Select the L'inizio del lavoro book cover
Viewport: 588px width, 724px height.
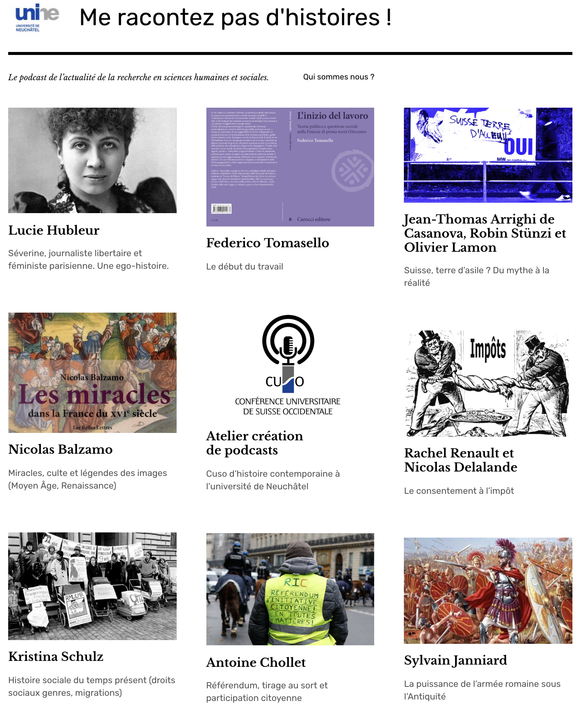(x=290, y=167)
